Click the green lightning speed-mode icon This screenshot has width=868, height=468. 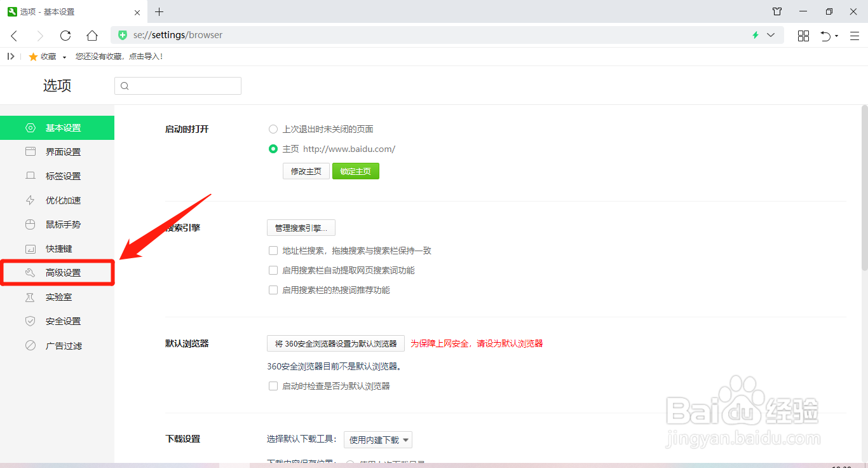pos(756,36)
